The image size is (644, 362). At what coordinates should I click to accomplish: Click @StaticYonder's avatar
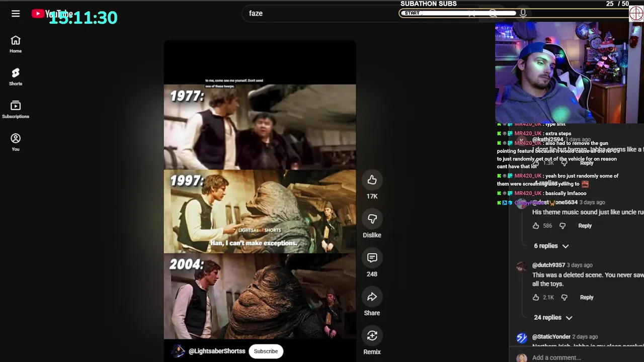click(x=522, y=338)
